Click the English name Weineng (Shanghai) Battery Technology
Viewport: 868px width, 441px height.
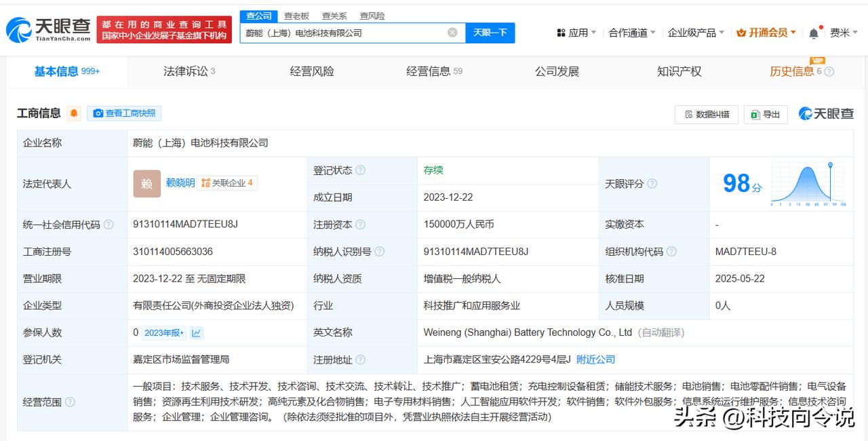(528, 332)
